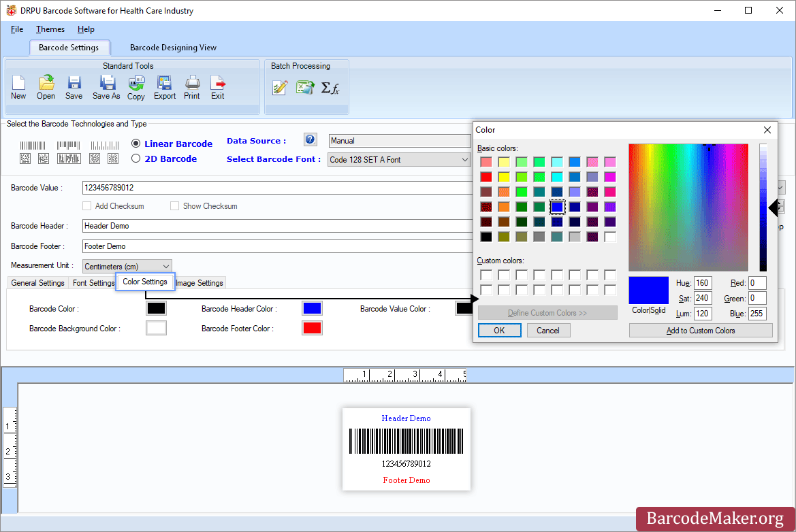Click the Red value field
Image resolution: width=796 pixels, height=532 pixels.
pyautogui.click(x=757, y=283)
